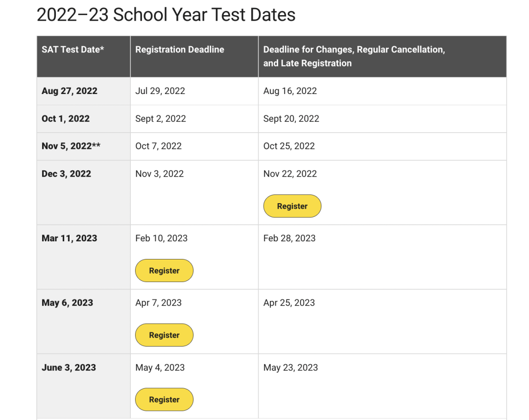Select the Nov 5, 2022** test date cell

pyautogui.click(x=84, y=146)
